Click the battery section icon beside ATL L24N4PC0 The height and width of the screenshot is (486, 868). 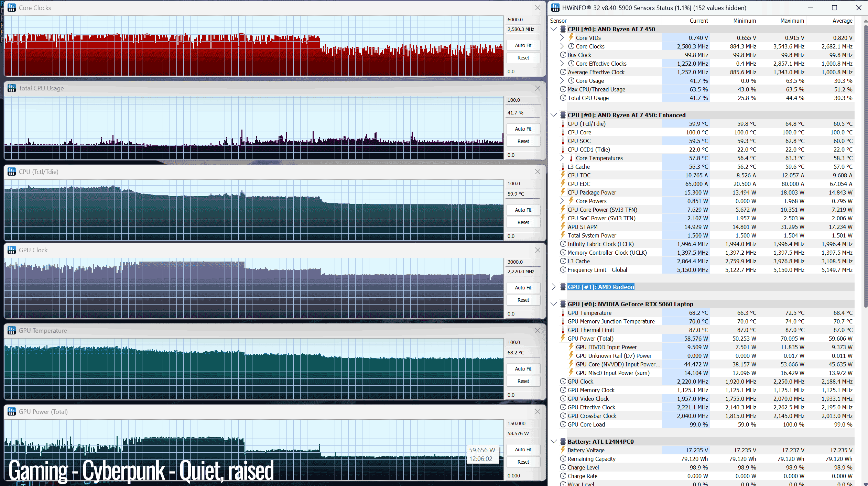563,442
